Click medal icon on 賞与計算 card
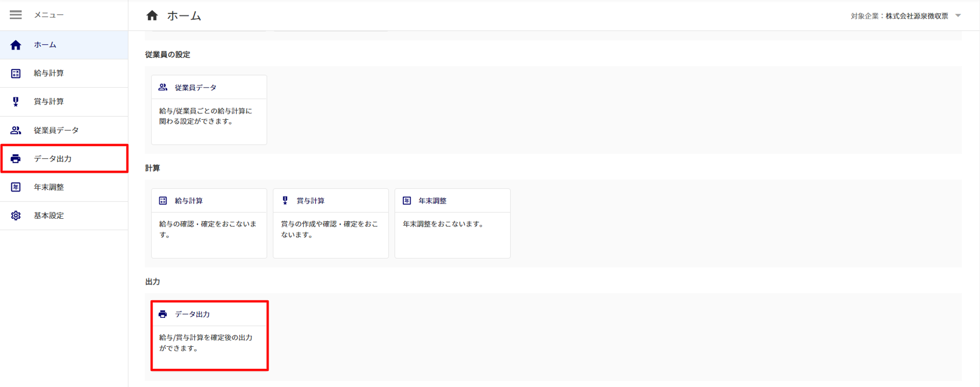The image size is (980, 387). click(285, 201)
